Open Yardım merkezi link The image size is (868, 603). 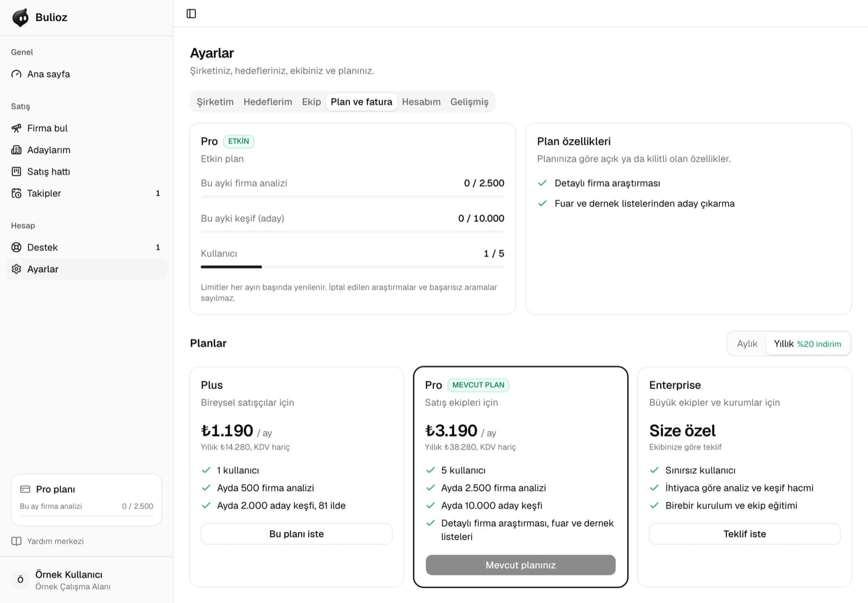(55, 541)
